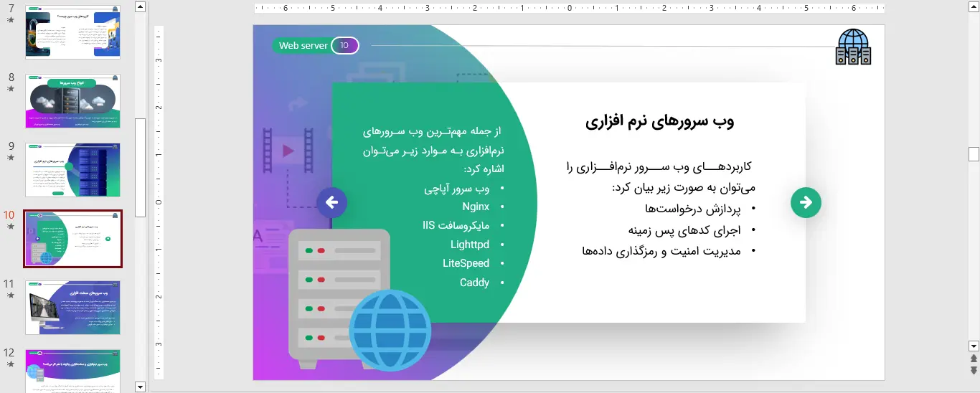Click the "Nginx" bullet item

476,207
